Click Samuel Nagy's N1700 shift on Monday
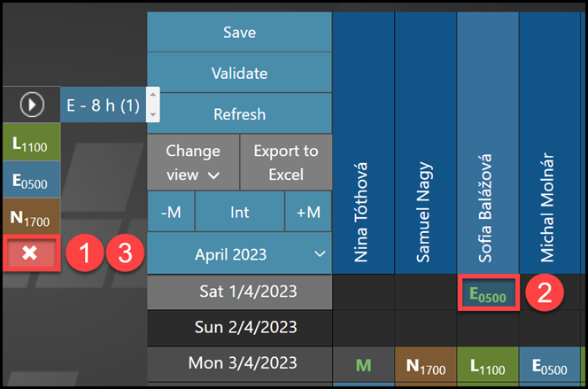 coord(425,364)
